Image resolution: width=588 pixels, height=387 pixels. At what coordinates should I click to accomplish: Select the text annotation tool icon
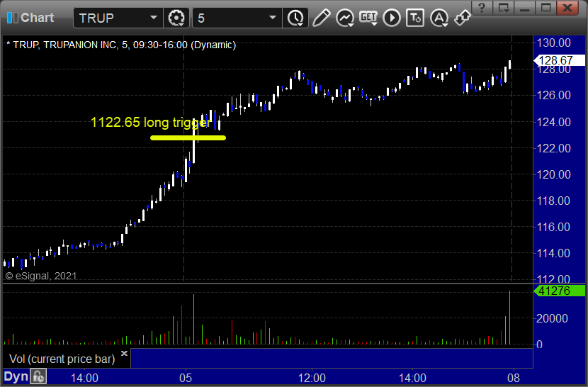click(x=415, y=18)
